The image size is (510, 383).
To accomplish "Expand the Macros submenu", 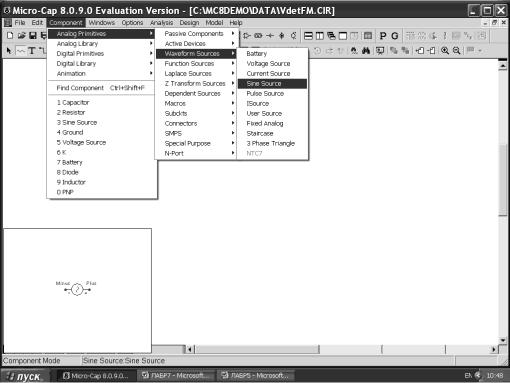I will click(196, 104).
